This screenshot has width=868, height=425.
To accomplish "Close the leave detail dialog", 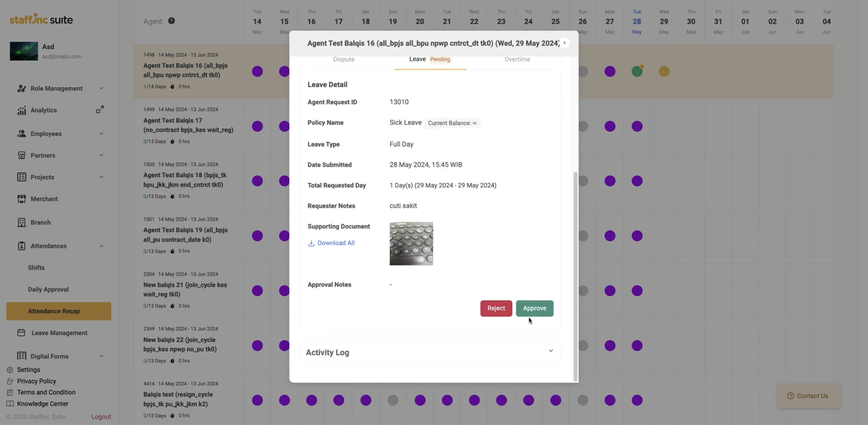I will point(564,43).
